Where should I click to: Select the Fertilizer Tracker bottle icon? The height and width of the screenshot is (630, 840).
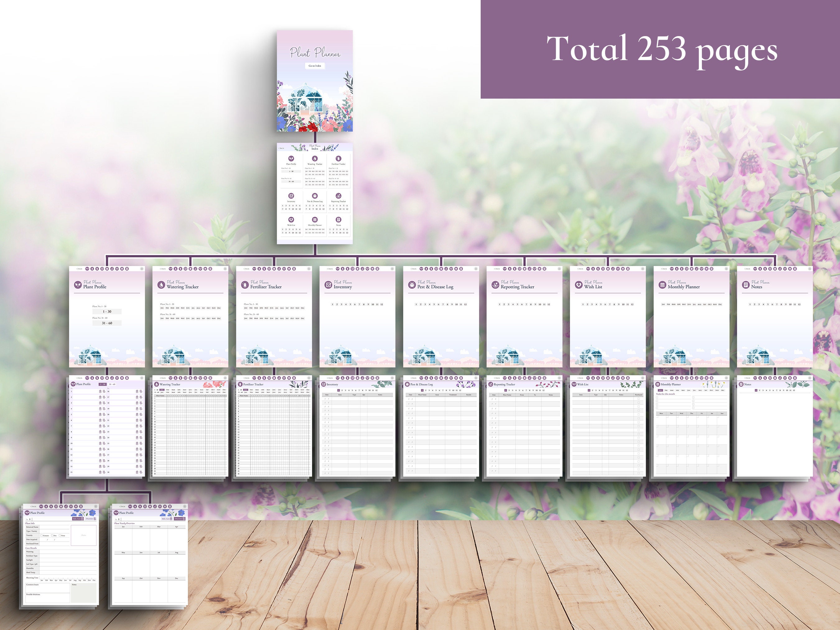tap(338, 159)
